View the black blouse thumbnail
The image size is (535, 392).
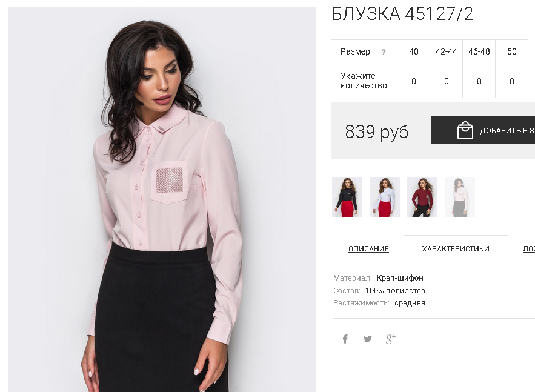click(x=347, y=197)
